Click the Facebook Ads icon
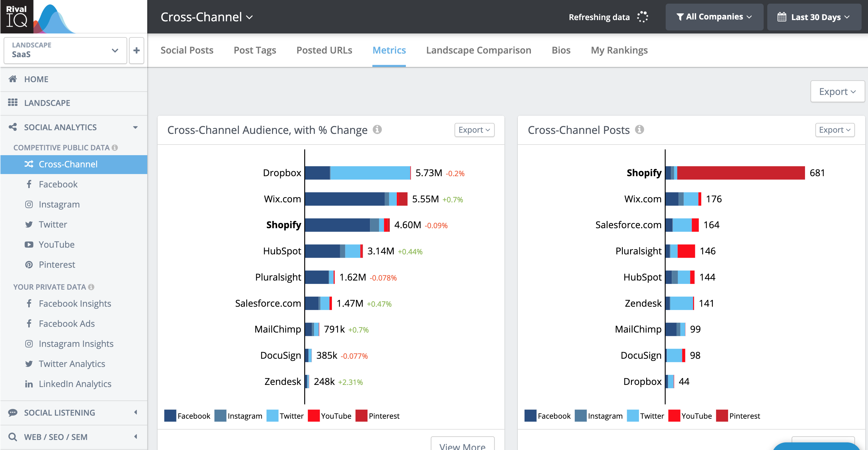 29,324
